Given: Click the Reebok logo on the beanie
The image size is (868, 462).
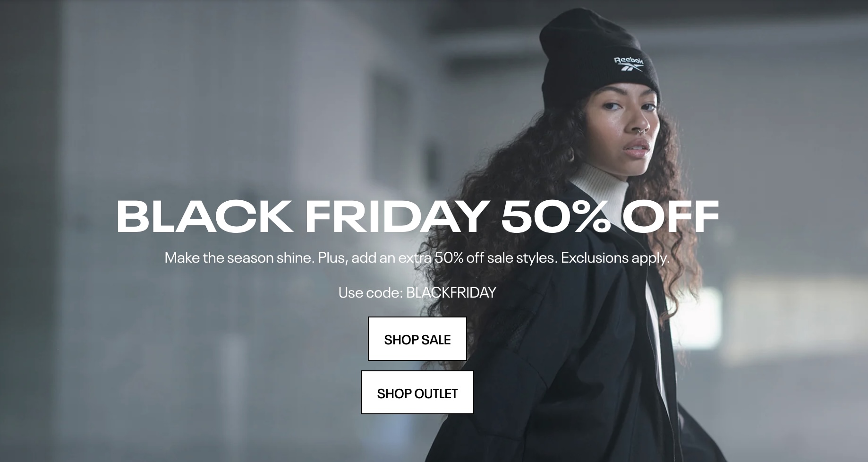Looking at the screenshot, I should coord(629,64).
